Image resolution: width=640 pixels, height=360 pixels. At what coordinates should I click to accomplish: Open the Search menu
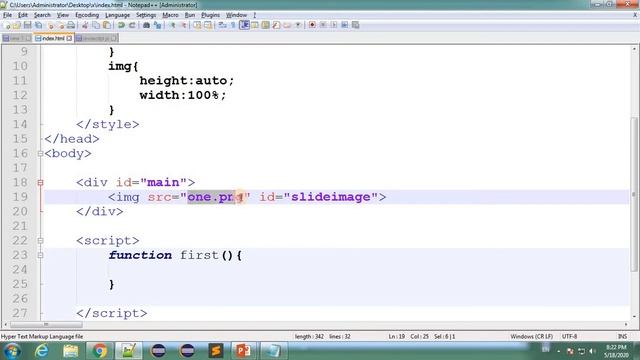click(42, 15)
